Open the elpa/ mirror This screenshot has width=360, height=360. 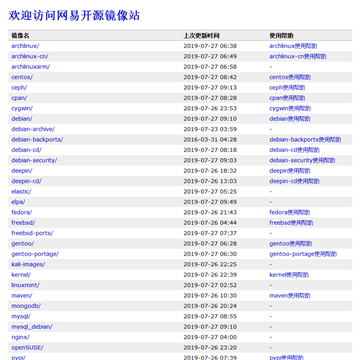pos(18,202)
